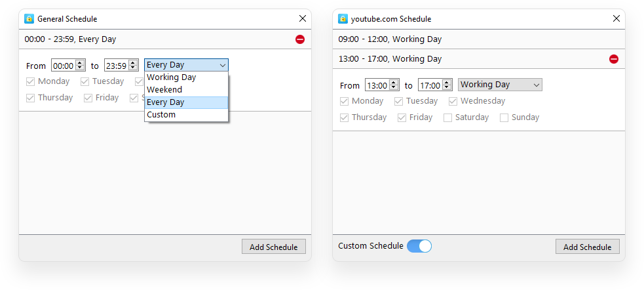Viewport: 644px width, 290px height.
Task: Close the youtube.com Schedule window
Action: (x=616, y=19)
